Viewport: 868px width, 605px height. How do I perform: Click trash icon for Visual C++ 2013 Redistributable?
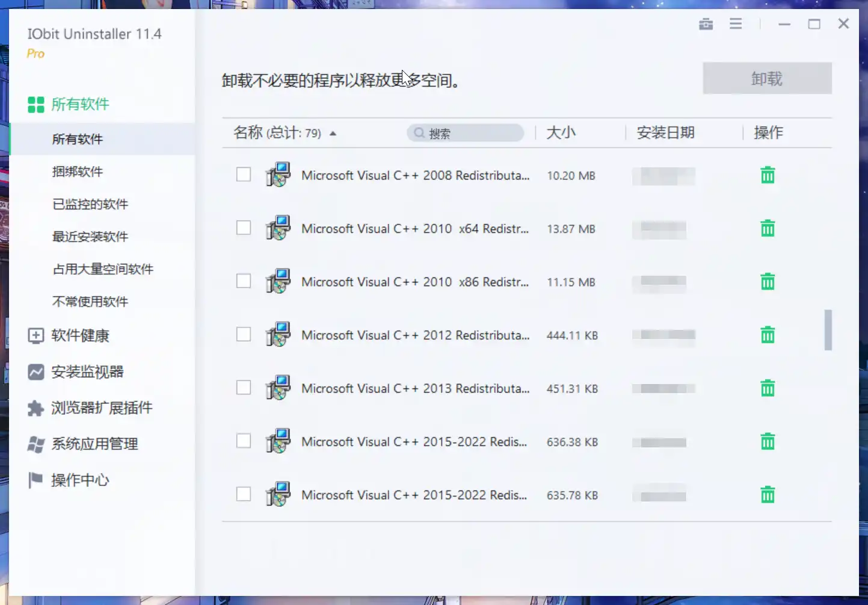point(768,388)
